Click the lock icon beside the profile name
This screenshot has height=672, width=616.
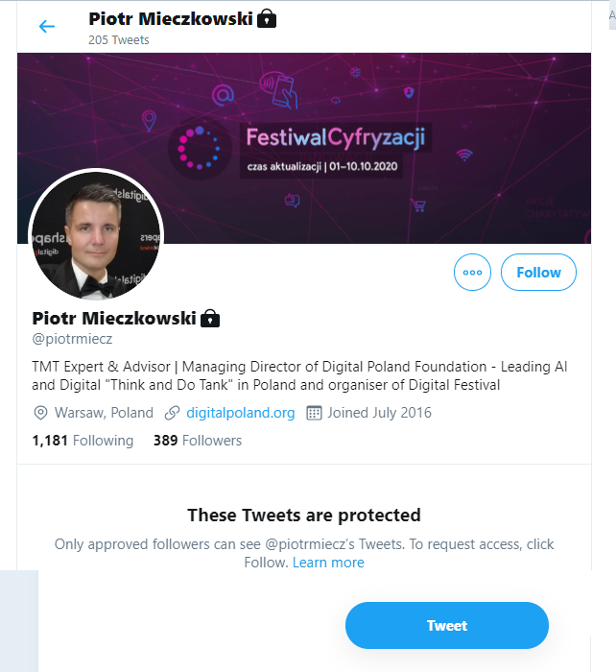(x=210, y=318)
